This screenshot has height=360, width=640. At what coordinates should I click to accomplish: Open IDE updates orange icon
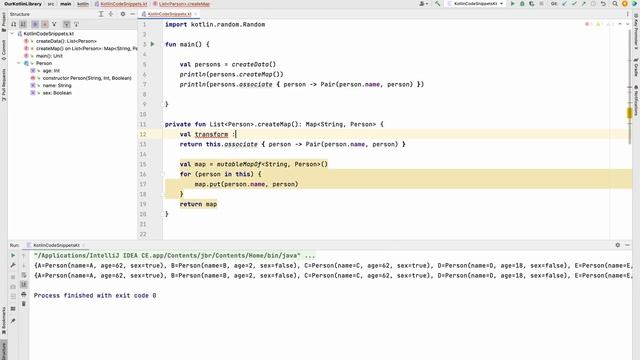point(624,4)
